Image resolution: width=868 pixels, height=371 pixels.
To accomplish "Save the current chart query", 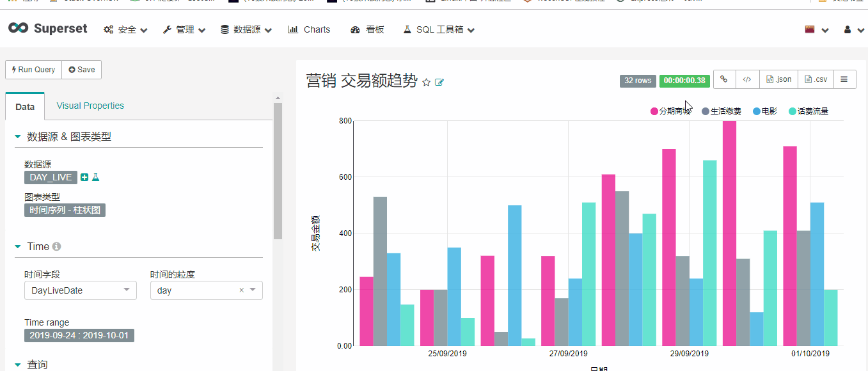I will pyautogui.click(x=81, y=69).
